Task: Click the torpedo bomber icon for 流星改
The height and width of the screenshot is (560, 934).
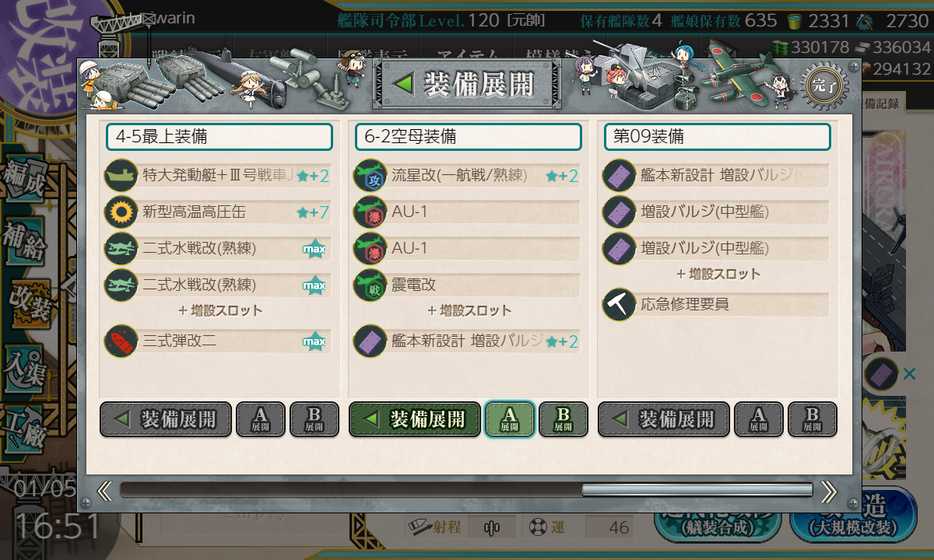Action: point(370,176)
